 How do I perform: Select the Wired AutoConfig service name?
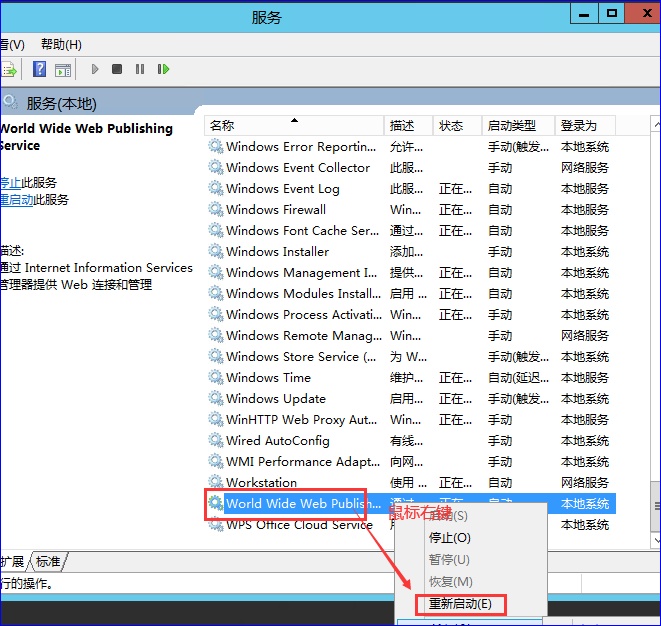(x=278, y=441)
